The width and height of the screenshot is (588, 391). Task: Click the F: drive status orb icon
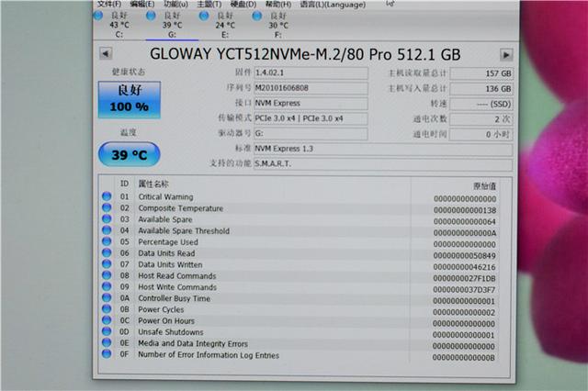257,16
